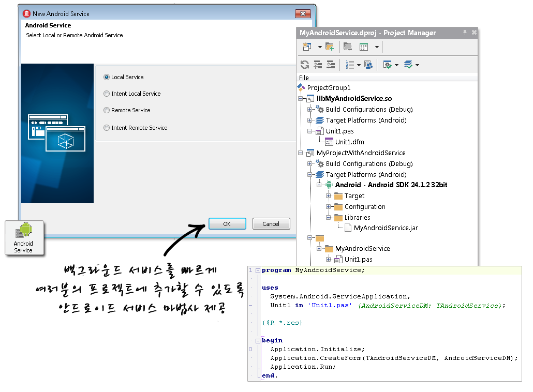Viewport: 533px width, 392px height.
Task: Select the Local Service radio button
Action: pyautogui.click(x=107, y=77)
